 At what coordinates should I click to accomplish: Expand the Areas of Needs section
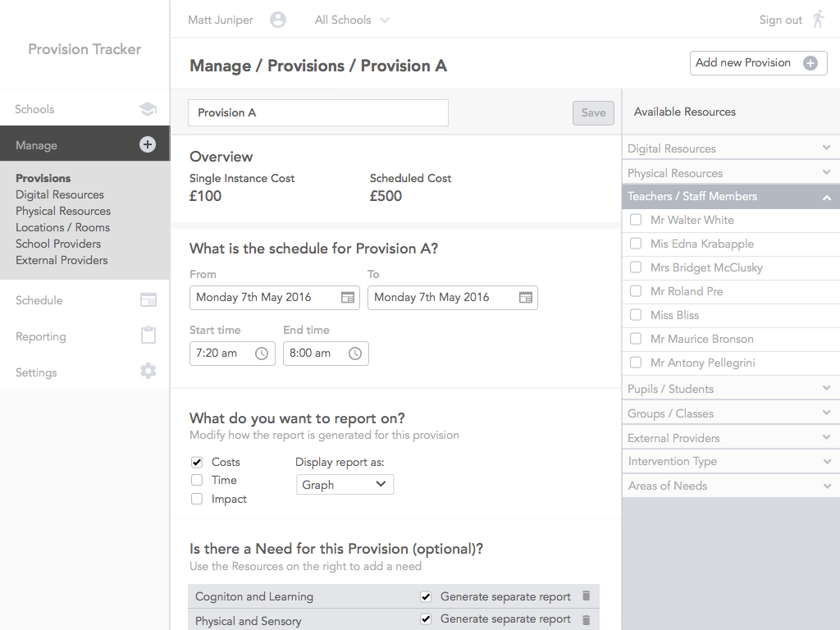731,486
